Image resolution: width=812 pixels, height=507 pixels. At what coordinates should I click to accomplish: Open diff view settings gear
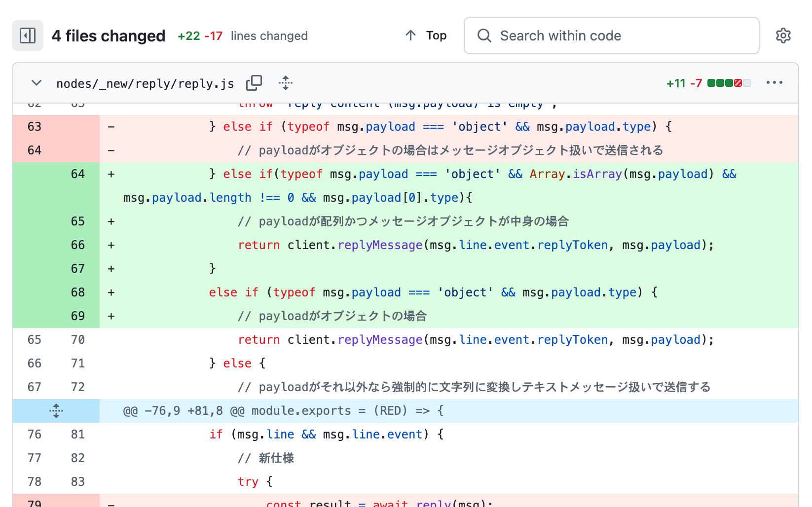[x=783, y=36]
